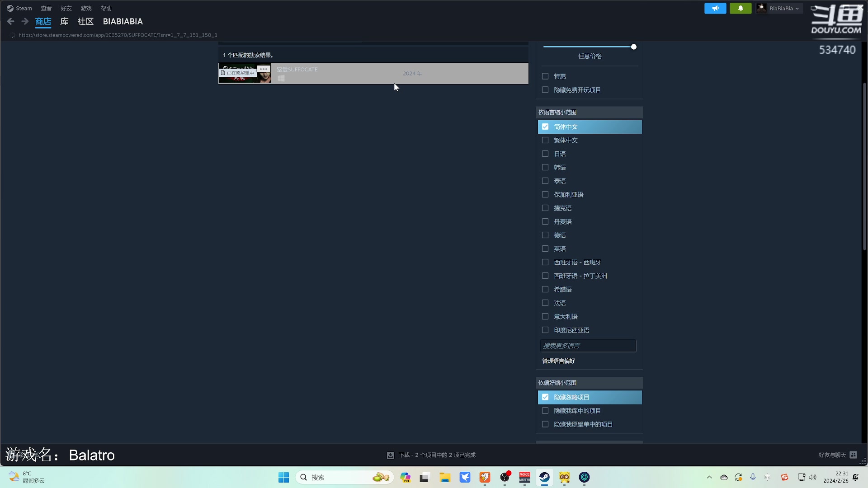Open the Windows Start menu

(x=283, y=477)
